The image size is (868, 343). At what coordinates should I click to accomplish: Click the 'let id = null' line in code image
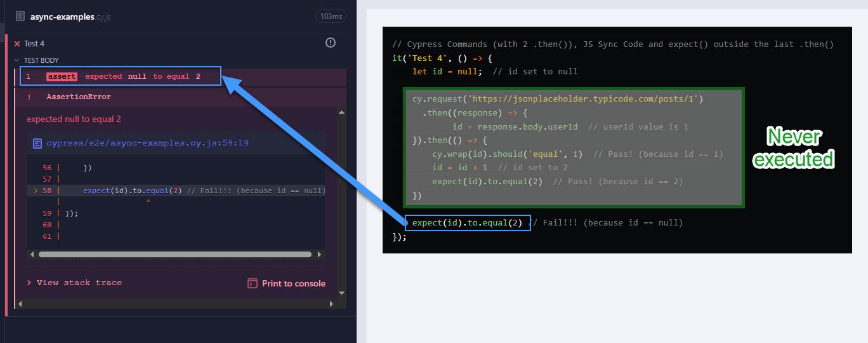coord(495,71)
